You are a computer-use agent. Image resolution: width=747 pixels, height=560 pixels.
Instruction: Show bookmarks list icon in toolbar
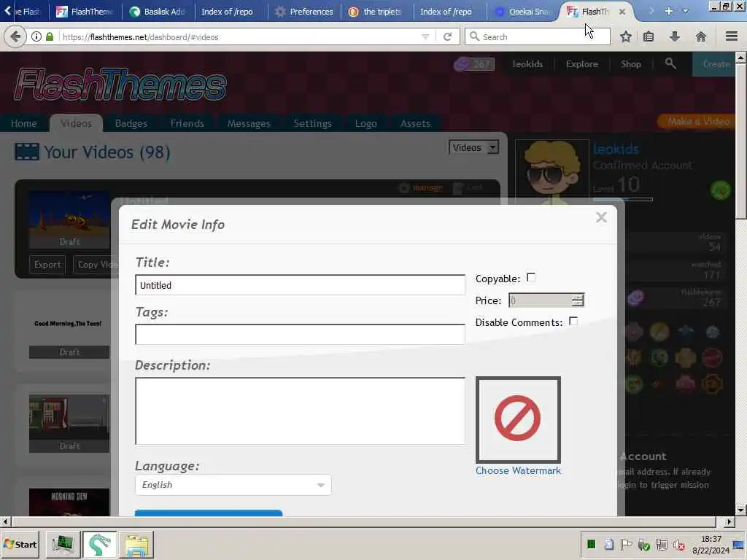(649, 36)
